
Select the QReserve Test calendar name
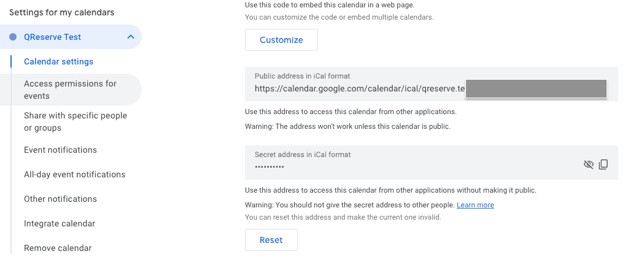tap(52, 37)
